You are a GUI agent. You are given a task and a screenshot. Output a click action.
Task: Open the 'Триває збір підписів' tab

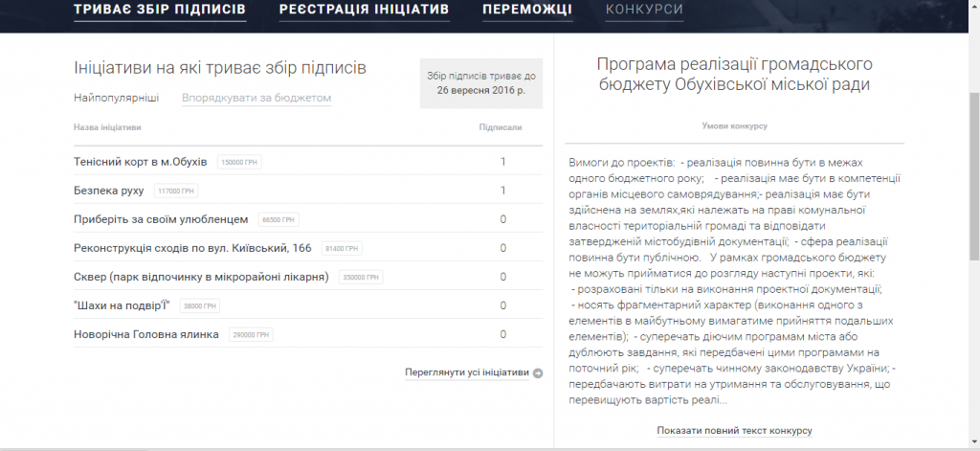click(x=160, y=10)
